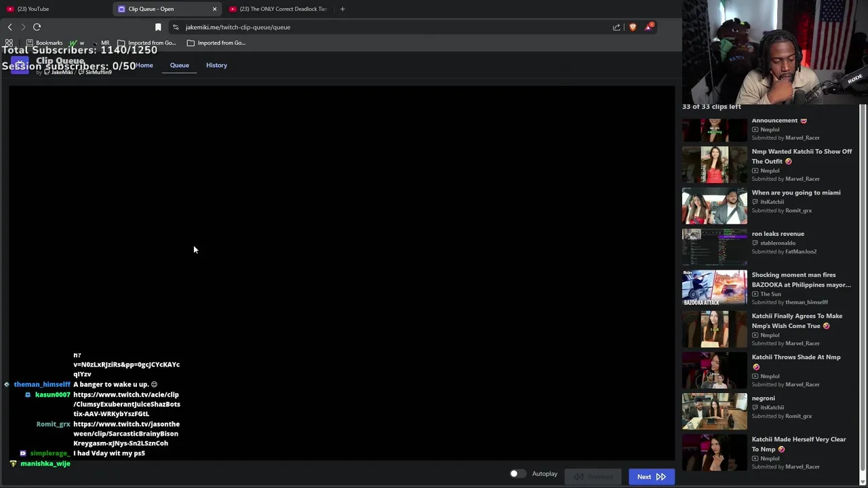The width and height of the screenshot is (868, 488).
Task: Click the kasun0007 chat username
Action: (52, 394)
